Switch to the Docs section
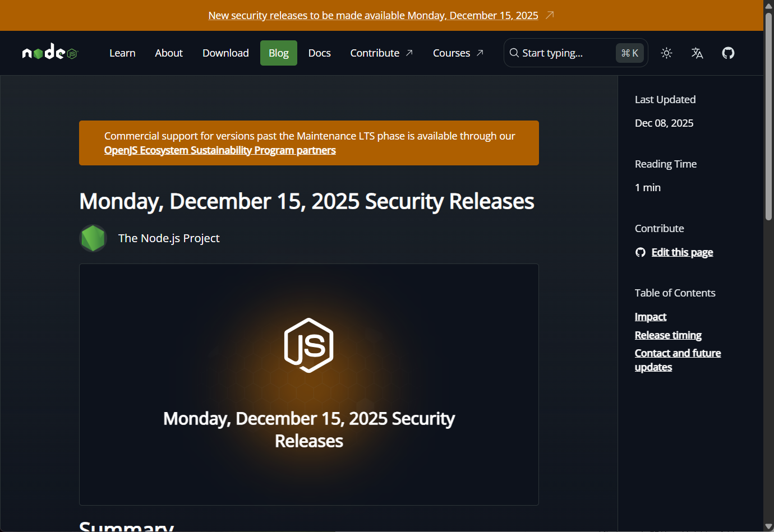The width and height of the screenshot is (774, 532). 319,53
